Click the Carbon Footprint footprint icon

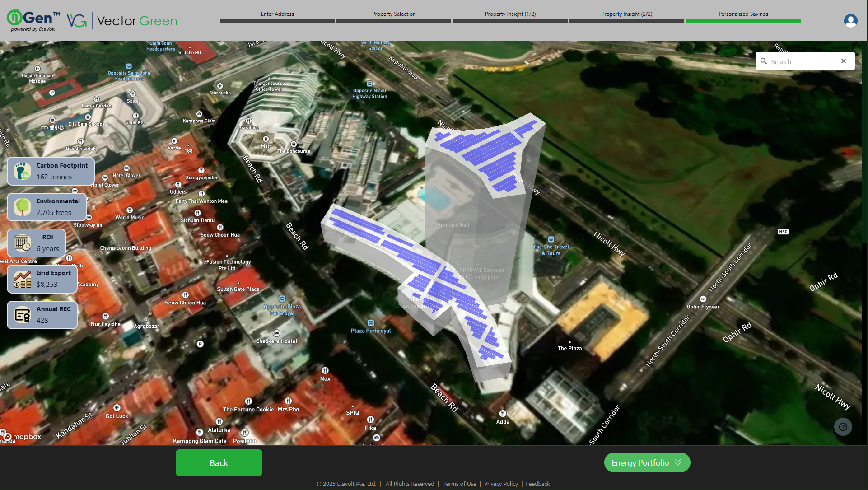click(22, 171)
